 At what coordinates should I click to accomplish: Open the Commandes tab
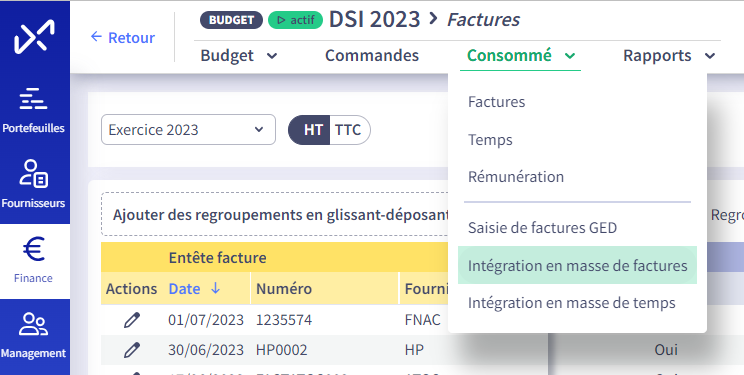pos(372,56)
